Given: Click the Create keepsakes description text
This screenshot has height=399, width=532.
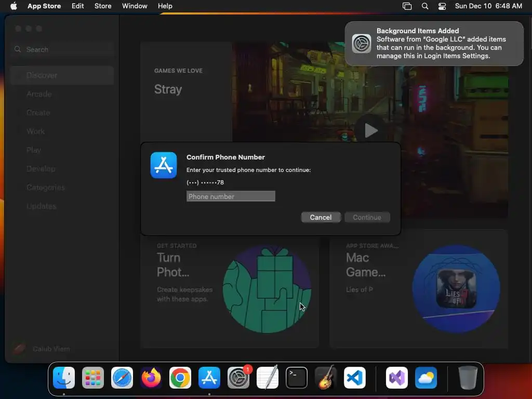Looking at the screenshot, I should point(184,294).
